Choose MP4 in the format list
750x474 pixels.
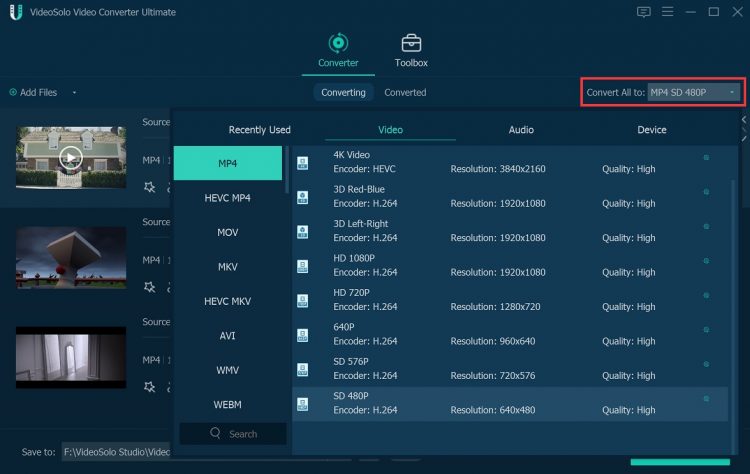pyautogui.click(x=228, y=164)
